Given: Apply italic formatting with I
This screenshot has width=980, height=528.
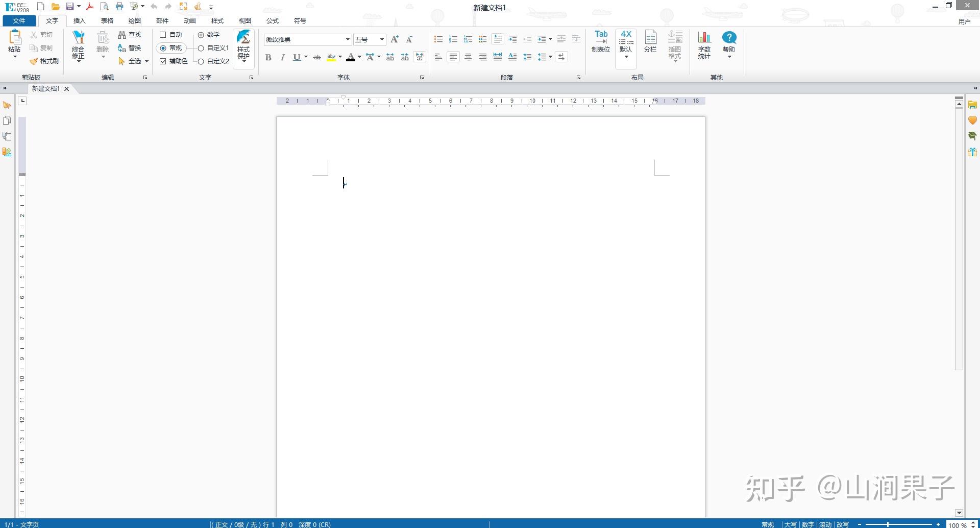Looking at the screenshot, I should (x=282, y=57).
